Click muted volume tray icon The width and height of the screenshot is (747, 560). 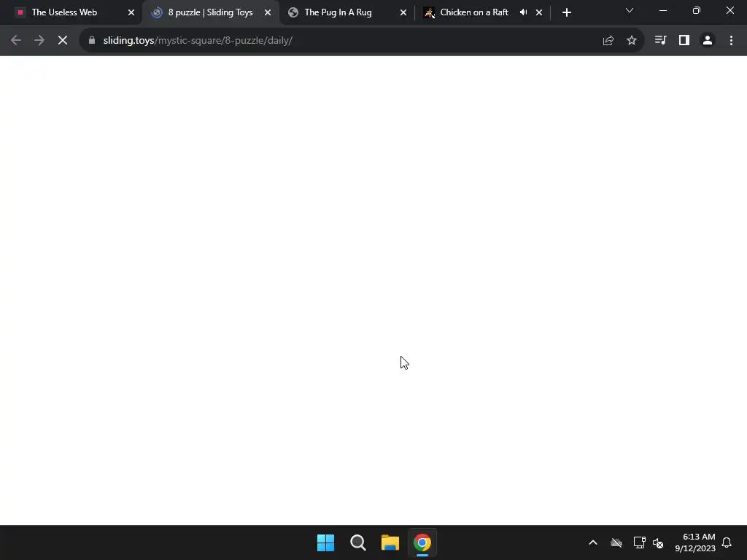point(658,542)
